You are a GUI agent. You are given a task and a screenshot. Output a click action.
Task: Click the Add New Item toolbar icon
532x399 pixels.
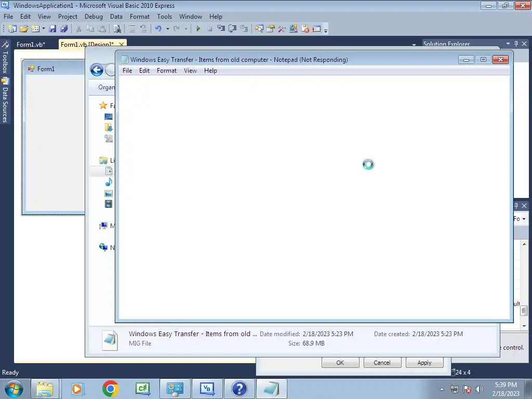pyautogui.click(x=35, y=29)
